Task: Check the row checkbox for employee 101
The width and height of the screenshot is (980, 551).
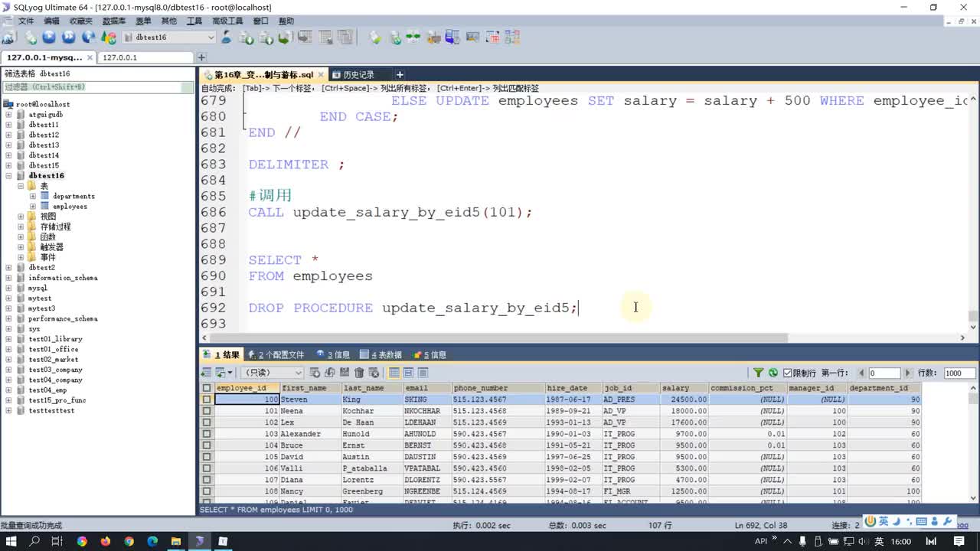Action: click(206, 411)
